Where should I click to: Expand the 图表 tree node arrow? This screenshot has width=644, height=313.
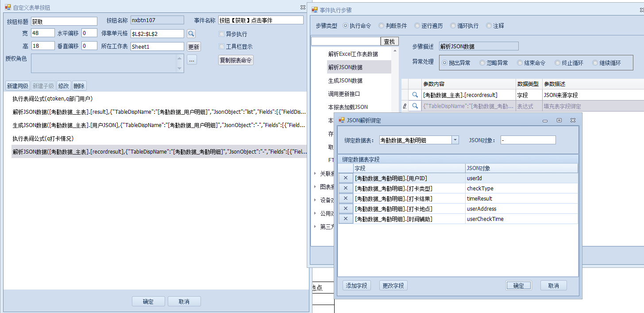(x=315, y=187)
